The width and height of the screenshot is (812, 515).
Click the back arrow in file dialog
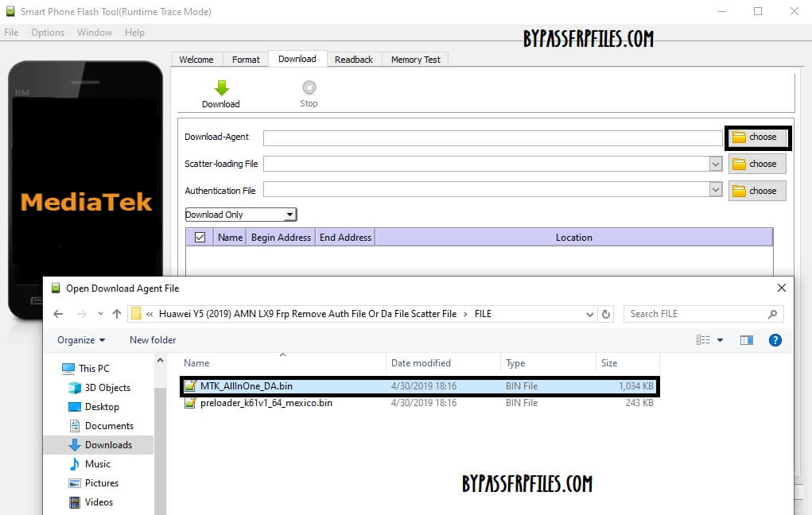[58, 314]
